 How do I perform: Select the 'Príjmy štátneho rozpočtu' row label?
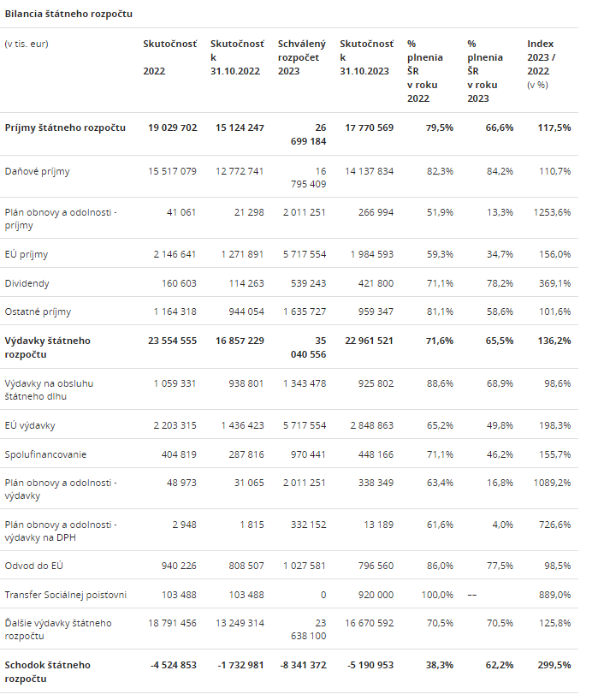[65, 128]
